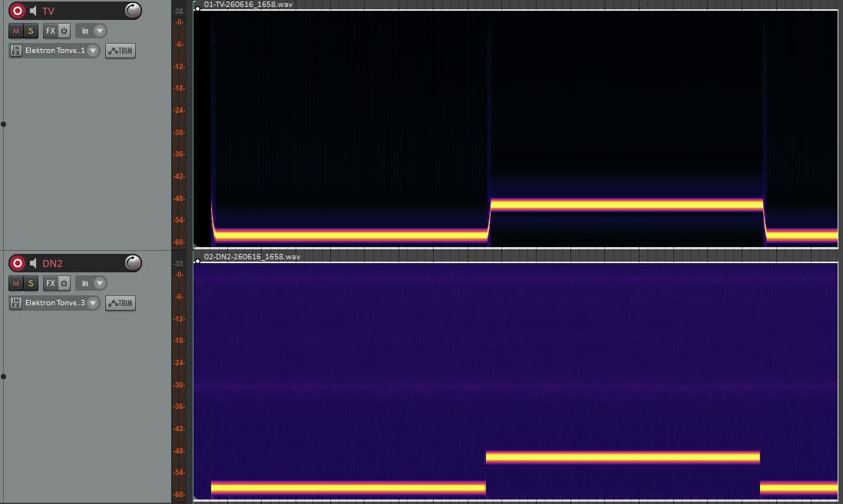Click the TRIM button on DN2 track
The width and height of the screenshot is (843, 504).
tap(121, 303)
